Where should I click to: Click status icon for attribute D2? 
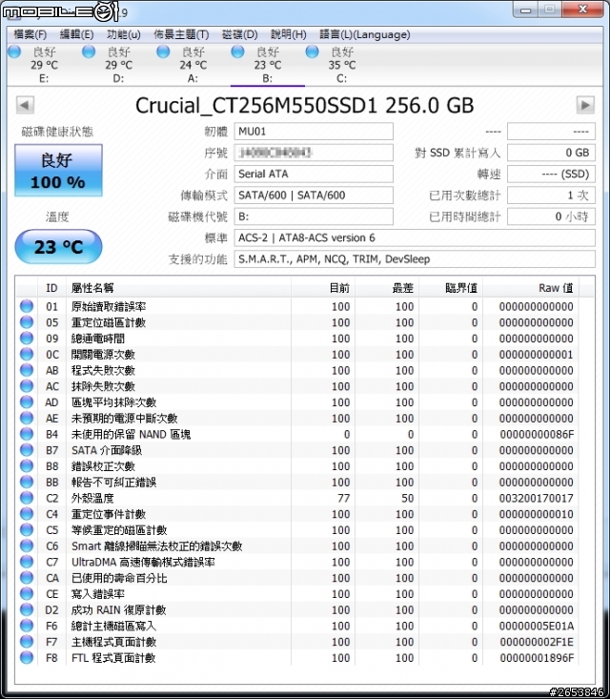27,609
